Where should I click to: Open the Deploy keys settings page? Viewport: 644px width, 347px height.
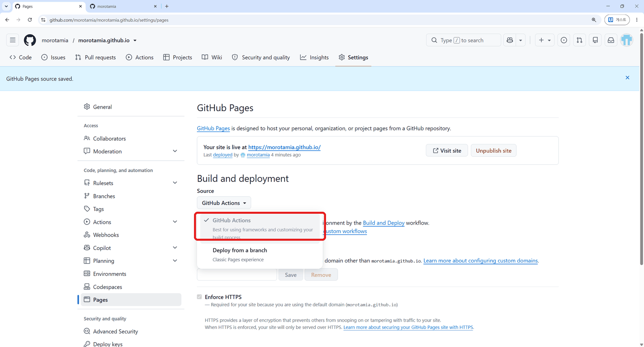[131, 344]
